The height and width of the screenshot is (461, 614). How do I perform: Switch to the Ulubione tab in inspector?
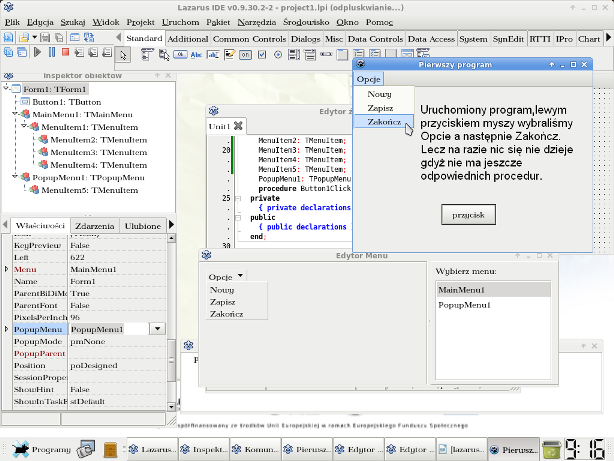tap(143, 226)
